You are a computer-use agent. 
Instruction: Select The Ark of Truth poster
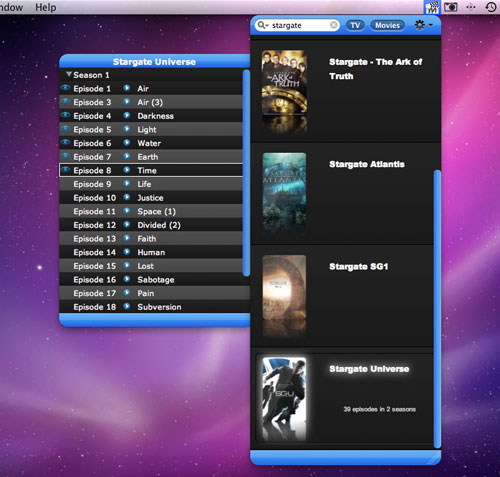point(284,82)
